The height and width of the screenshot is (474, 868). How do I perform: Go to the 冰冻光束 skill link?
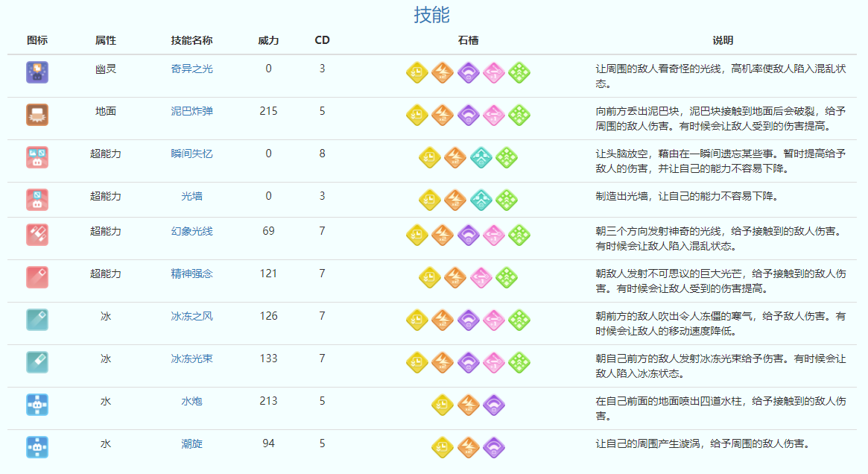point(191,358)
